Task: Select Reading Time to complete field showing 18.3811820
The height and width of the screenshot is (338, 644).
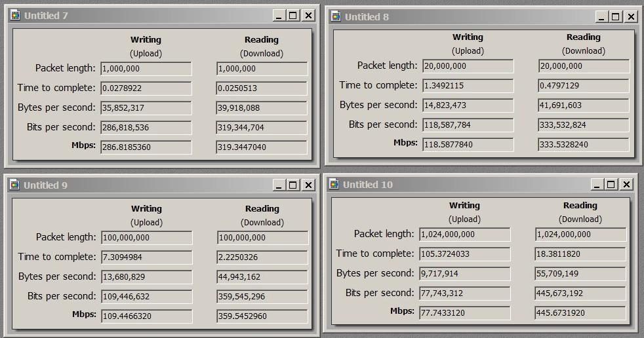Action: pos(580,254)
